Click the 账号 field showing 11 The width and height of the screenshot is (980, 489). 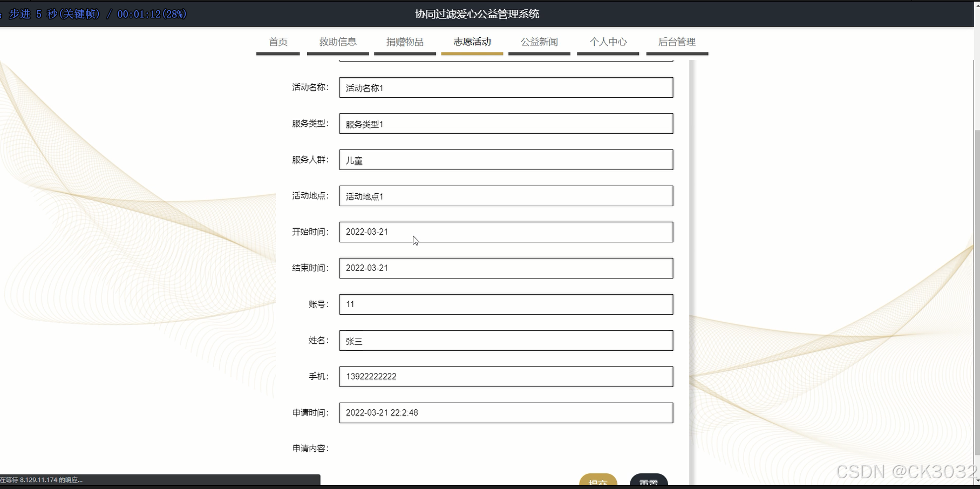point(506,304)
